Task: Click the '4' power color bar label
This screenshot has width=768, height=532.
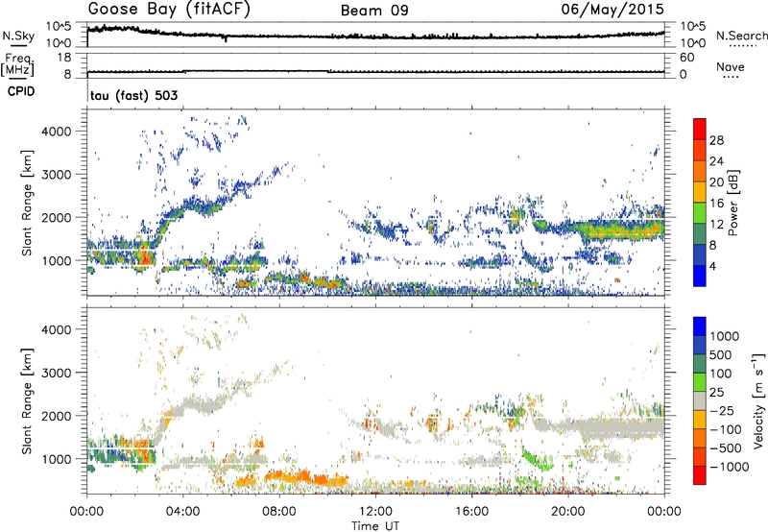Action: coord(713,267)
